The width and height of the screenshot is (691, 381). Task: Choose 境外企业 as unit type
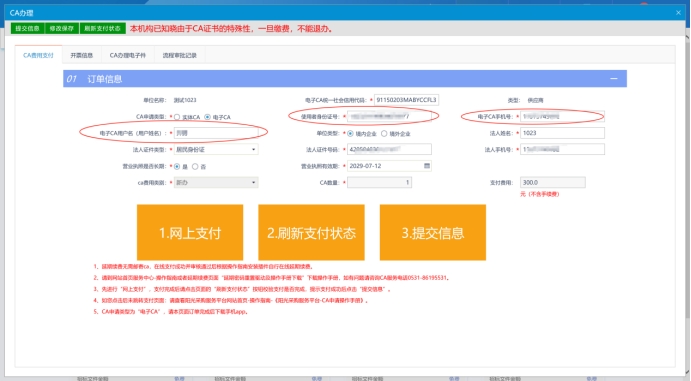pyautogui.click(x=384, y=133)
